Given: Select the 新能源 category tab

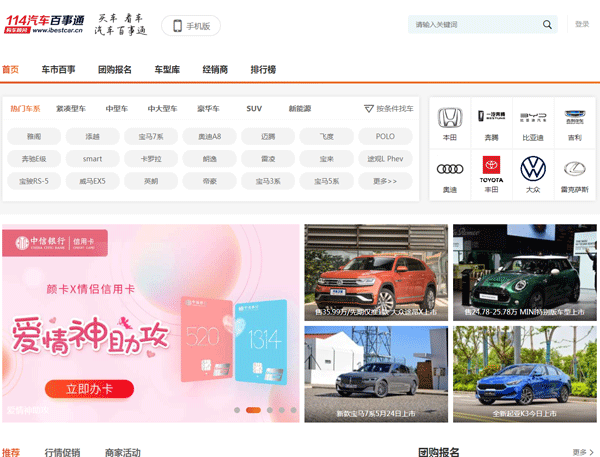Looking at the screenshot, I should (x=300, y=109).
